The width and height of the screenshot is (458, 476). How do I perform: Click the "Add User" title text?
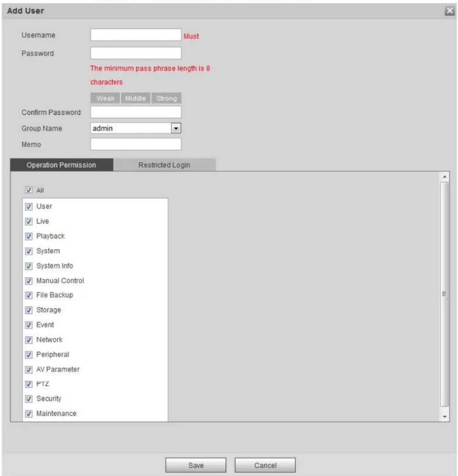(25, 11)
